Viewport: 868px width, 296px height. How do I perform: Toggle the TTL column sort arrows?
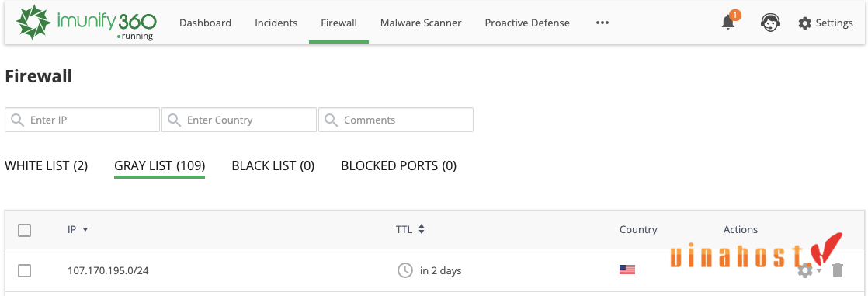point(422,229)
